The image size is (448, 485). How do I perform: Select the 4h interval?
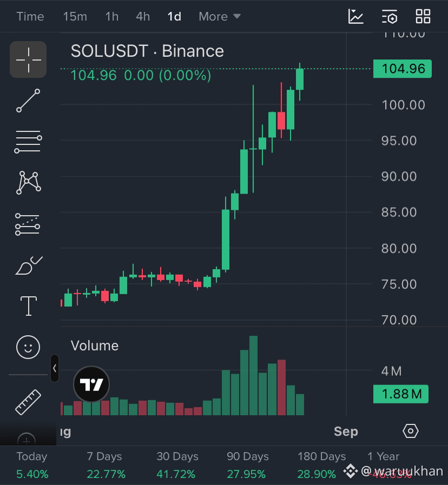(143, 16)
